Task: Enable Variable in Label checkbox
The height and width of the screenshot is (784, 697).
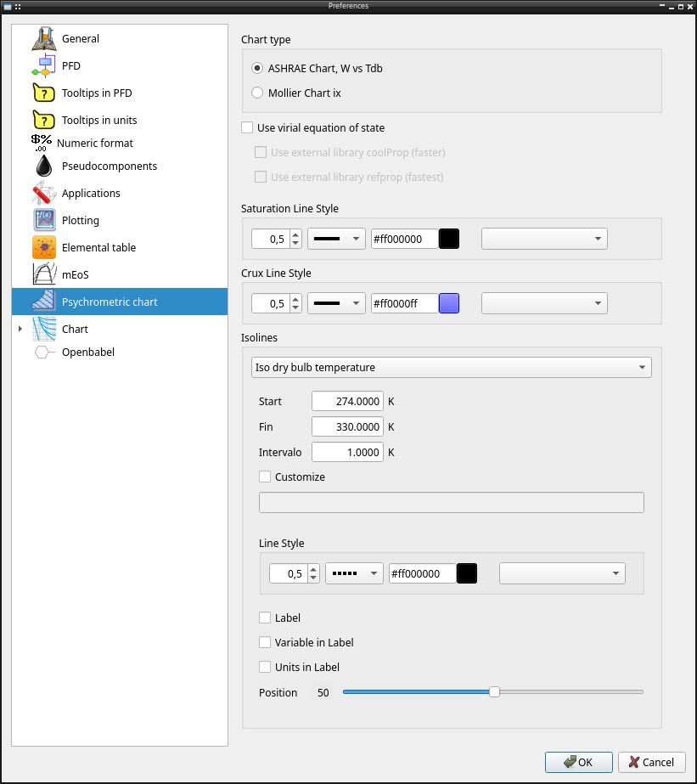Action: pyautogui.click(x=265, y=642)
